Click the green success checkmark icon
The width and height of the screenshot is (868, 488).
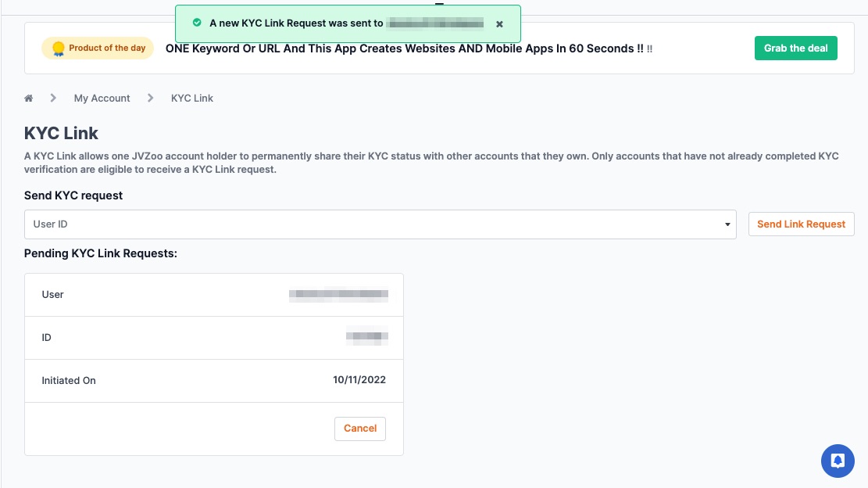tap(197, 23)
